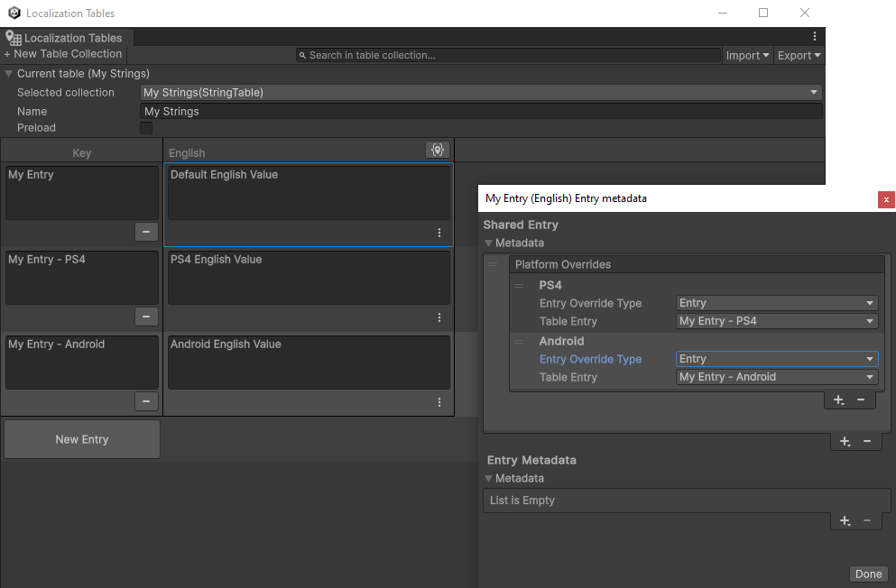Add a new platform override
This screenshot has width=896, height=588.
(839, 400)
